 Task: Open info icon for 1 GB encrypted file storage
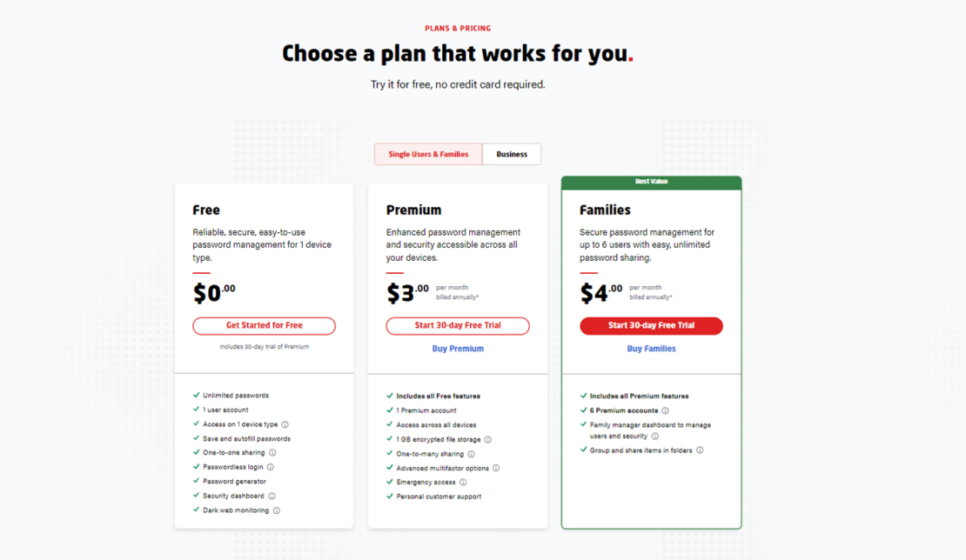tap(488, 439)
